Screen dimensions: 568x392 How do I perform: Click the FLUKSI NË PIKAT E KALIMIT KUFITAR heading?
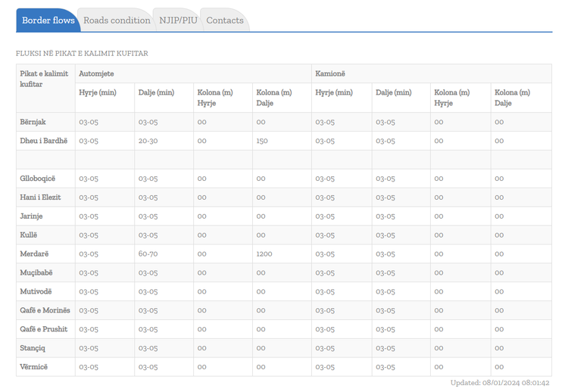coord(82,54)
